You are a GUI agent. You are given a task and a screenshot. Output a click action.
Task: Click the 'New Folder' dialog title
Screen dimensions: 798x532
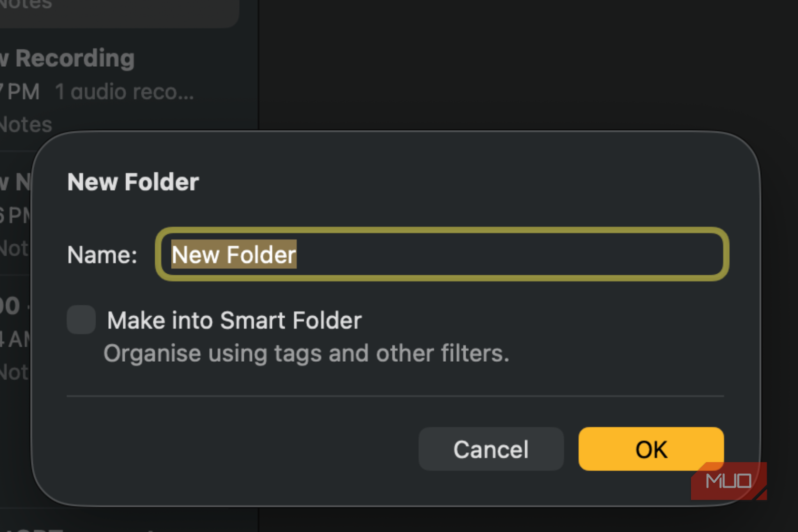point(133,182)
